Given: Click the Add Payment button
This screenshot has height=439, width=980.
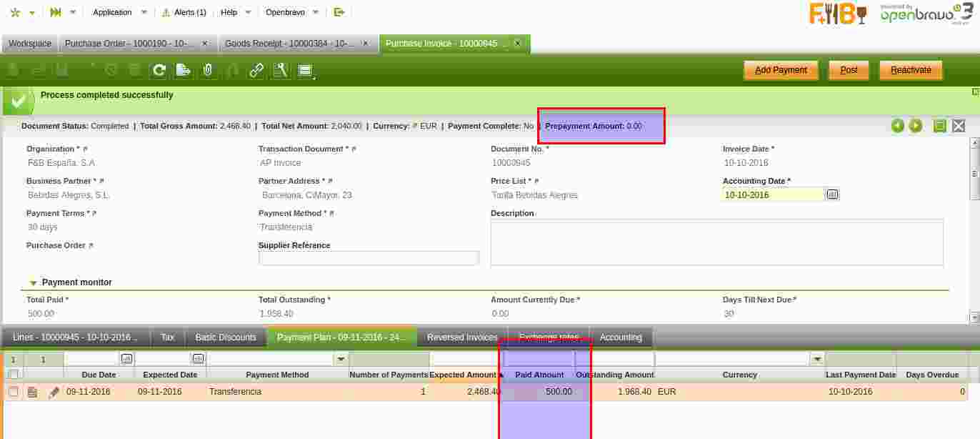Looking at the screenshot, I should click(x=781, y=70).
